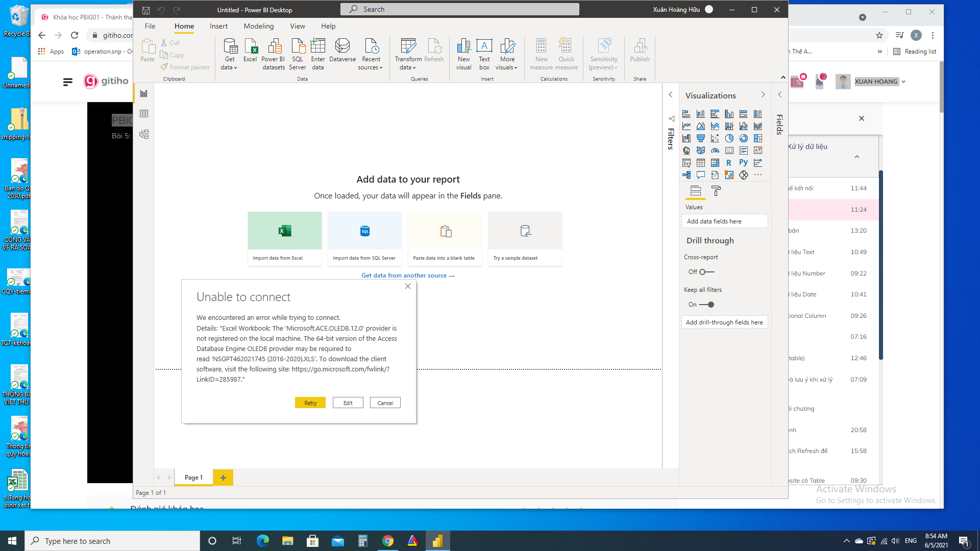Select the Area chart visualization

coord(701,126)
